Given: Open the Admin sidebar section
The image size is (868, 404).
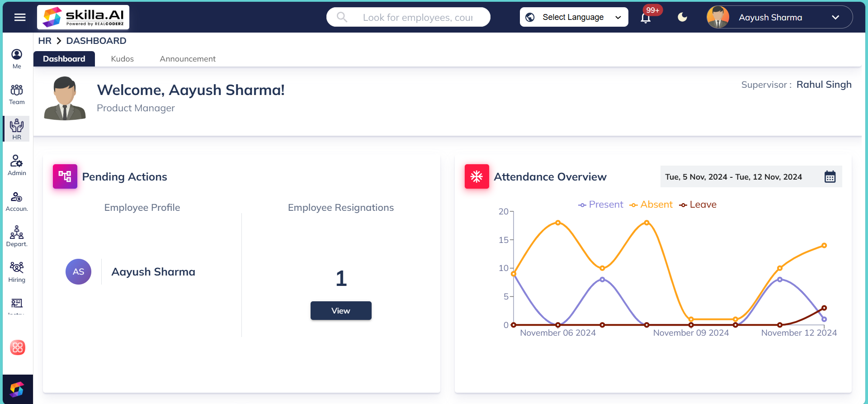Looking at the screenshot, I should tap(17, 165).
